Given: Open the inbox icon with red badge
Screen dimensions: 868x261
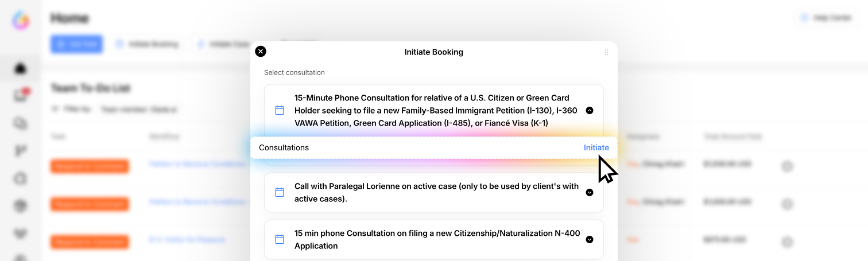Looking at the screenshot, I should point(21,96).
